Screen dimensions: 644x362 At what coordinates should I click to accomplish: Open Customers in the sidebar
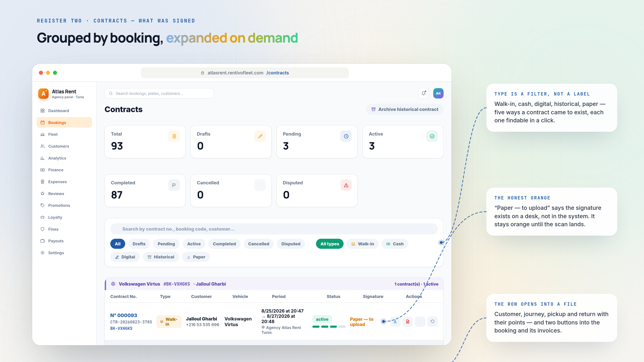[64, 146]
